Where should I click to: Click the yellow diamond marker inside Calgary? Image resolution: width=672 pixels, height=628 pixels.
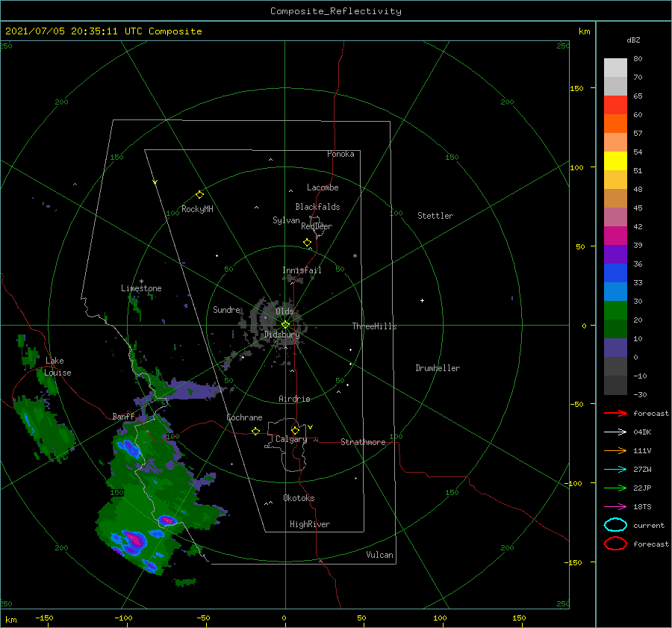click(295, 430)
